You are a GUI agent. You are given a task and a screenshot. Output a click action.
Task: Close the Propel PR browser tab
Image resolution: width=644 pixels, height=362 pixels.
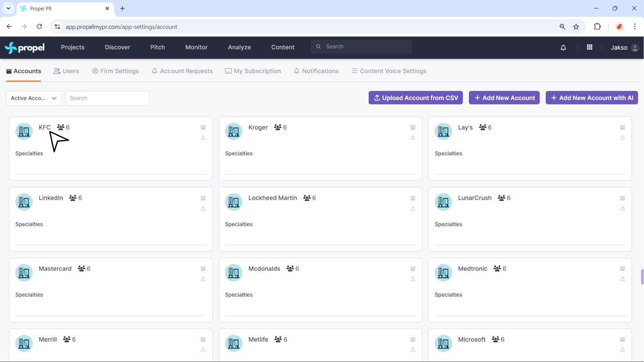pos(107,8)
